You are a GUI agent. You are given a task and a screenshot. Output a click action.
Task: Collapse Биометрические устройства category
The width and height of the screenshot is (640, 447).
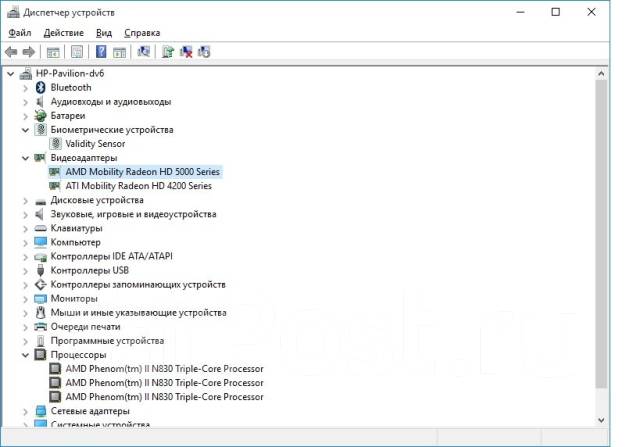25,130
